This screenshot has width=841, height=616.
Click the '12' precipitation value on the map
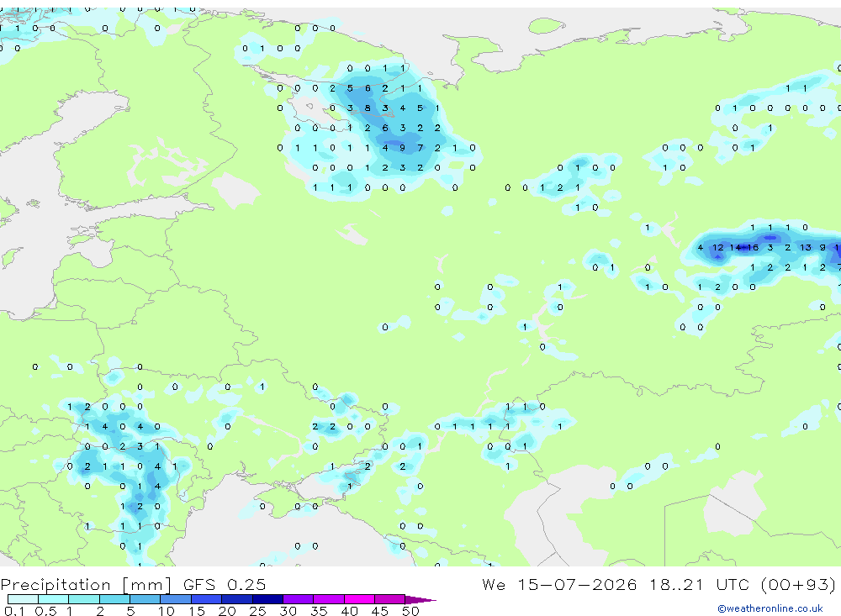tap(717, 247)
